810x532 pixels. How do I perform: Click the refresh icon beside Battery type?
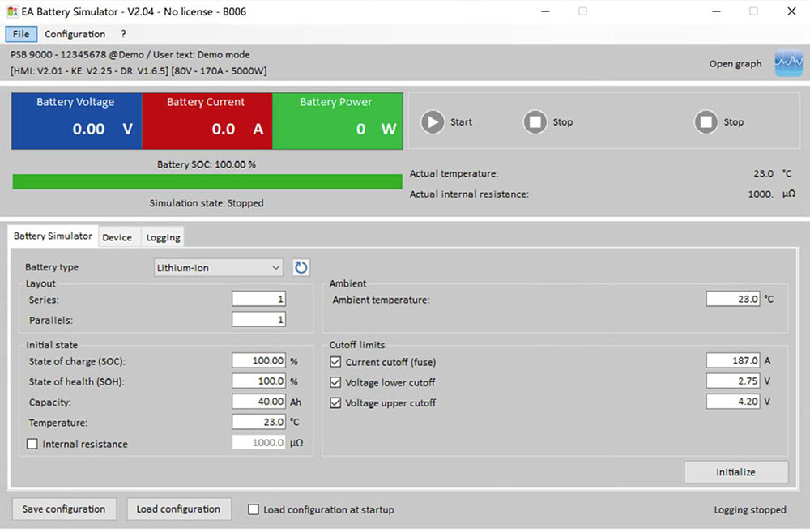[x=301, y=267]
